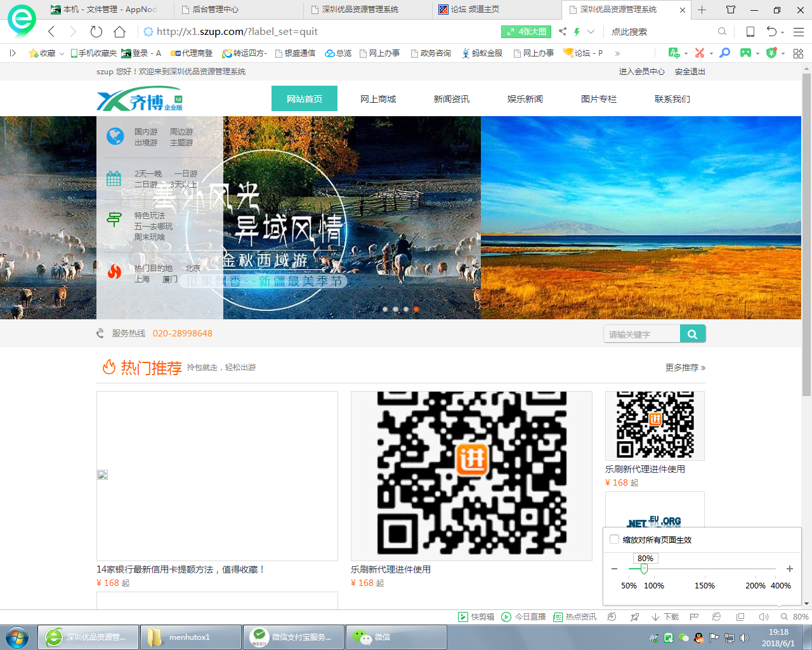Viewport: 812px width, 650px height.
Task: Click the green translate extension icon
Action: (674, 53)
